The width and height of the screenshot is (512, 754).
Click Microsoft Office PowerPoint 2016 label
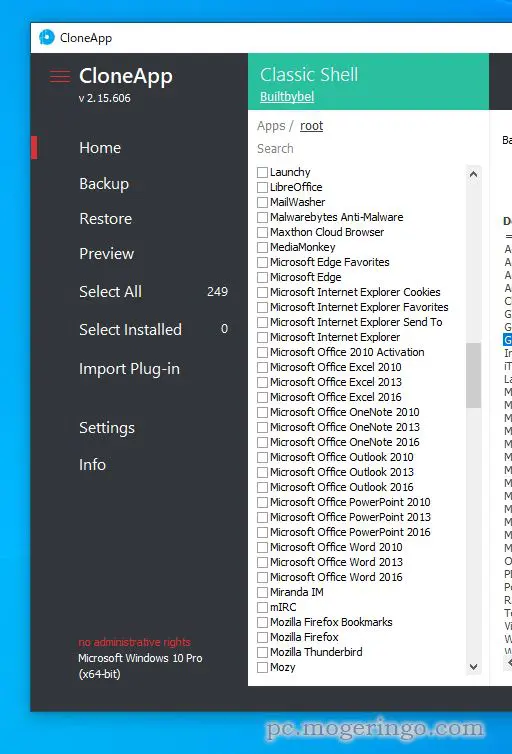click(350, 532)
